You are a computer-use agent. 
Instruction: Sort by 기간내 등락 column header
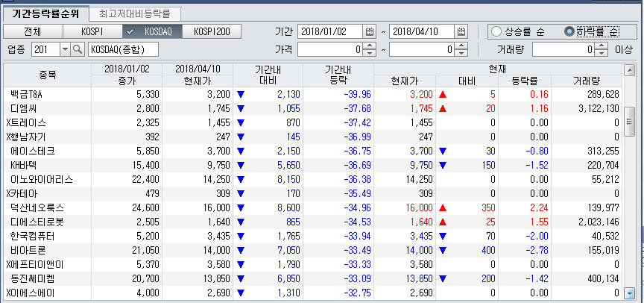coord(338,75)
